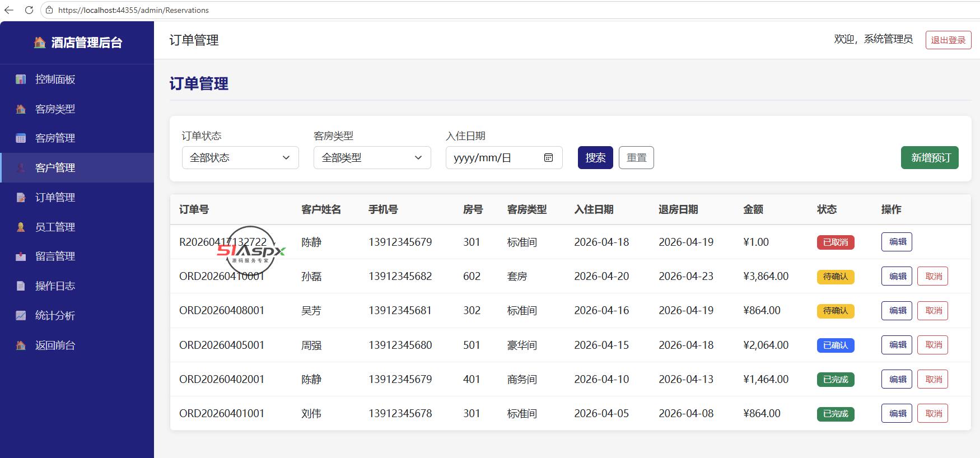Click the 统计分析 chart icon
The height and width of the screenshot is (458, 980).
(21, 316)
